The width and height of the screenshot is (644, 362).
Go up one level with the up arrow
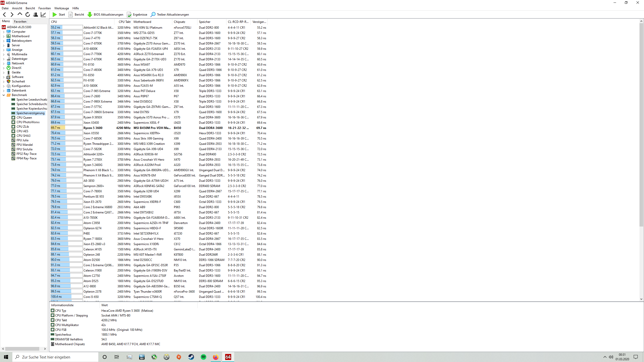point(20,14)
